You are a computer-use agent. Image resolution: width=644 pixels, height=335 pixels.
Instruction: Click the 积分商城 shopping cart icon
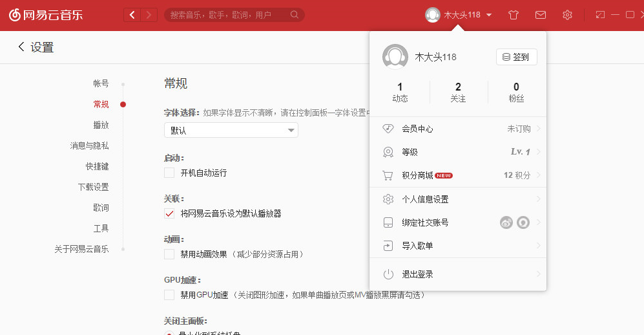coord(388,175)
